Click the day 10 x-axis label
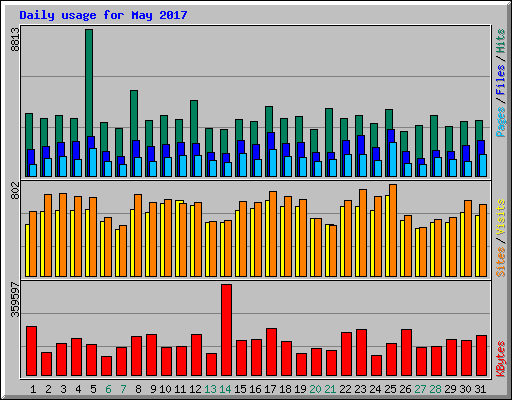This screenshot has width=512, height=400. pos(165,389)
